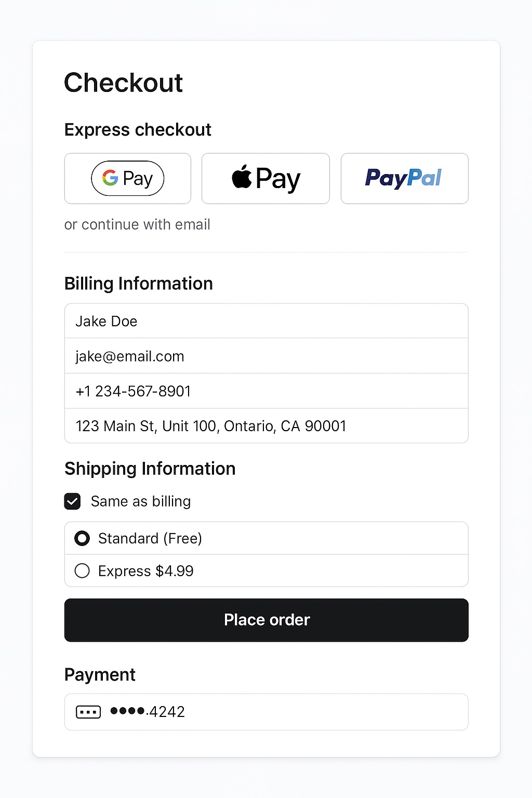Image resolution: width=532 pixels, height=798 pixels.
Task: Click the Express checkout heading
Action: [138, 129]
